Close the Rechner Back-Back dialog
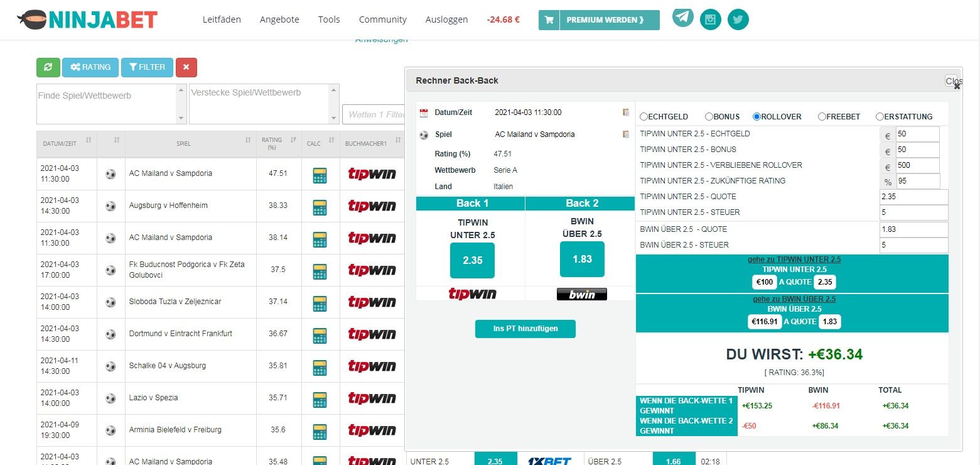 pos(953,81)
